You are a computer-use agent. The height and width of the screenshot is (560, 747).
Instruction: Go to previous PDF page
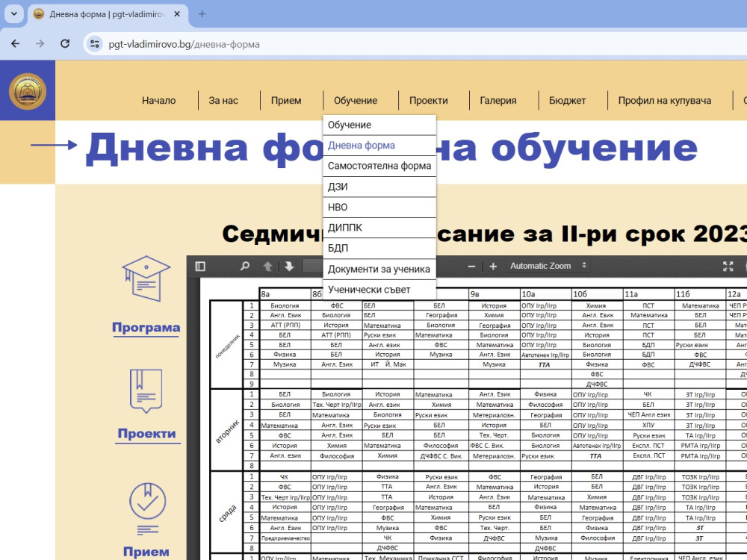coord(267,267)
